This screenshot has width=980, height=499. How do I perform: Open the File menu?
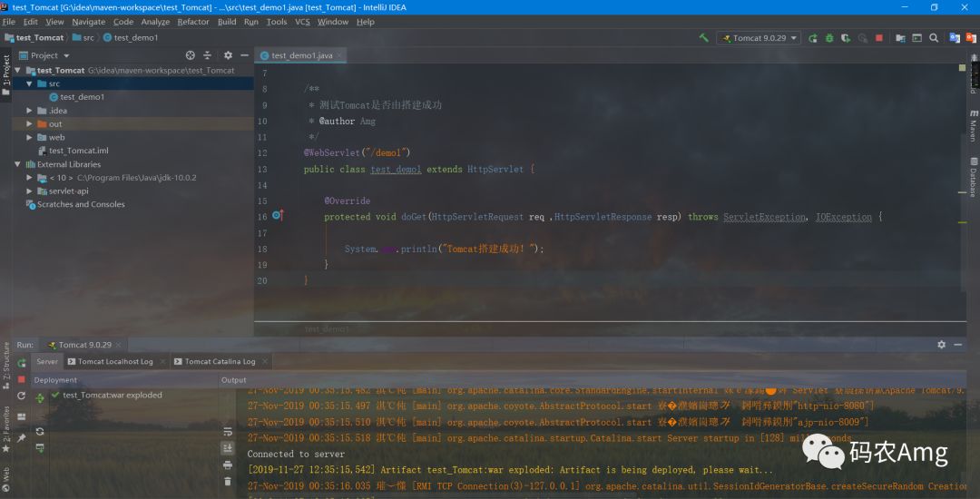point(9,22)
